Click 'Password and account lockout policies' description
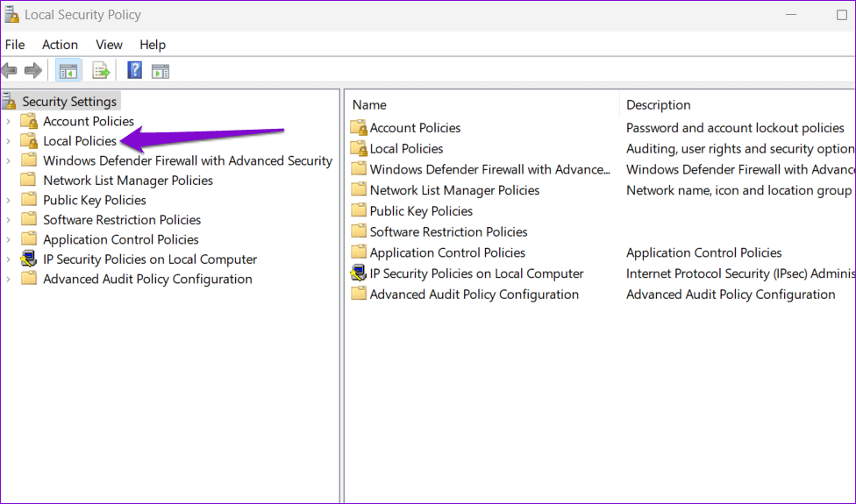The width and height of the screenshot is (856, 504). tap(735, 128)
